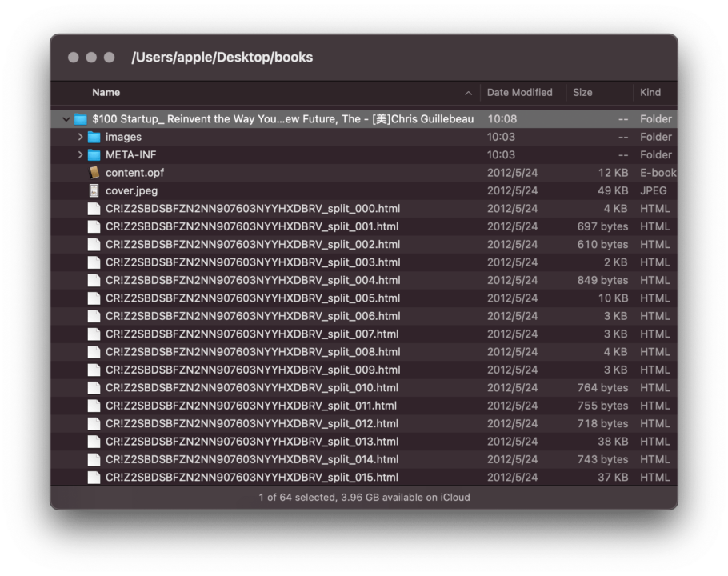Click the $100 Startup folder name text
The height and width of the screenshot is (576, 728).
[282, 119]
